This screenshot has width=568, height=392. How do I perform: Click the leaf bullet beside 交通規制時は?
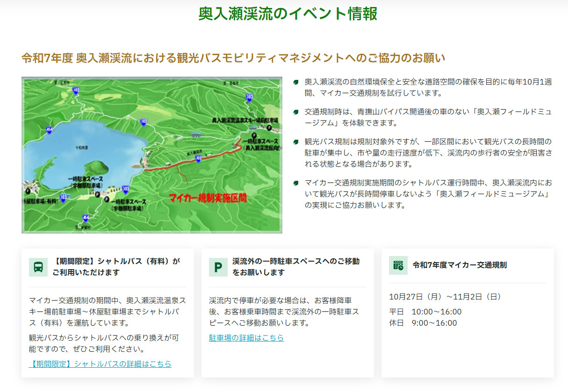pyautogui.click(x=295, y=112)
